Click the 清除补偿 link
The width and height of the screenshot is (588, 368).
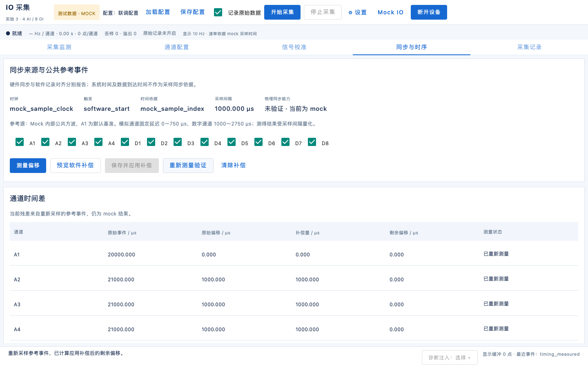tap(233, 166)
